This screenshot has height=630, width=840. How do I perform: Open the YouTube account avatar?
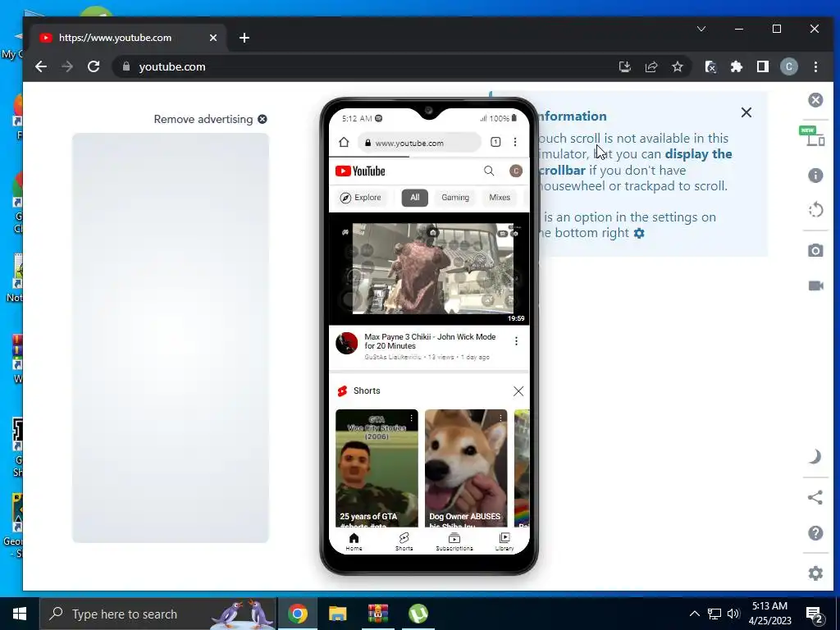click(x=516, y=171)
